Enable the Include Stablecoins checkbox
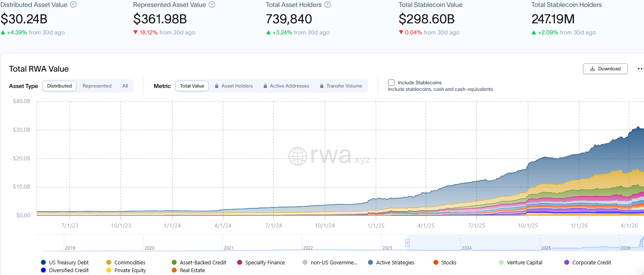The width and height of the screenshot is (644, 275). 391,83
